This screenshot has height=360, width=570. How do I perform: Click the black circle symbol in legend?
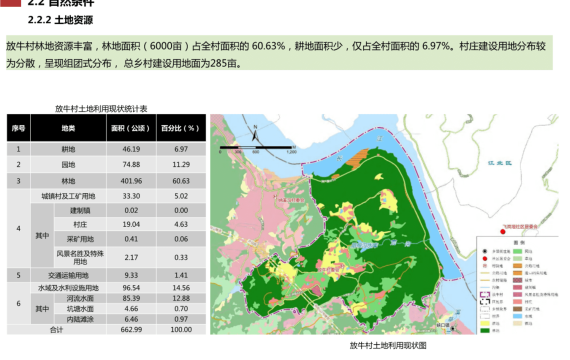(x=485, y=251)
